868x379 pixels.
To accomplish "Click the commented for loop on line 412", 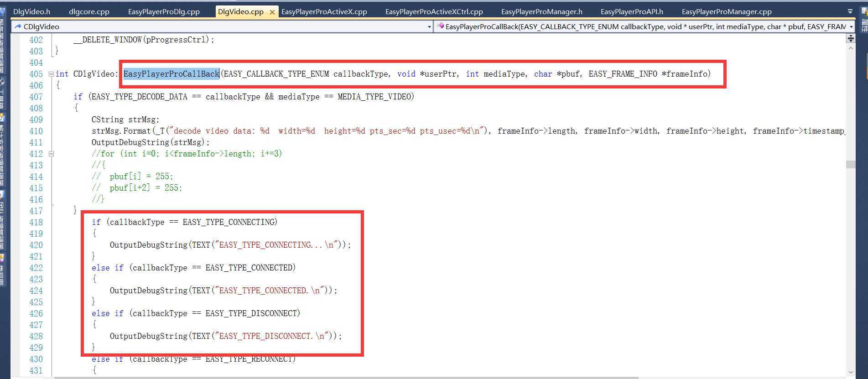I will [187, 154].
